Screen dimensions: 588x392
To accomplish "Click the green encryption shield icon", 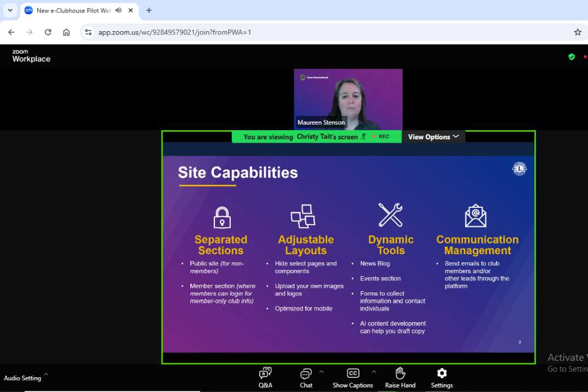I will (x=572, y=57).
